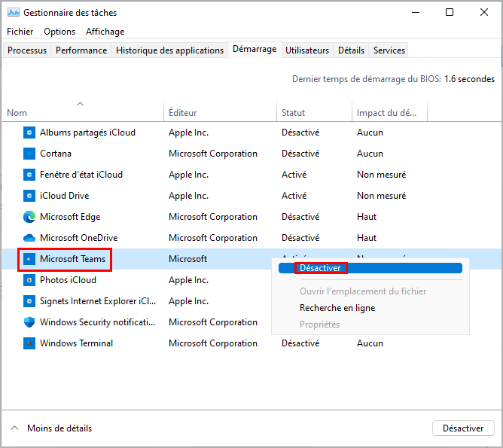The image size is (503, 448).
Task: Click Activé status of Fenêtre d'état iCloud
Action: pyautogui.click(x=294, y=175)
